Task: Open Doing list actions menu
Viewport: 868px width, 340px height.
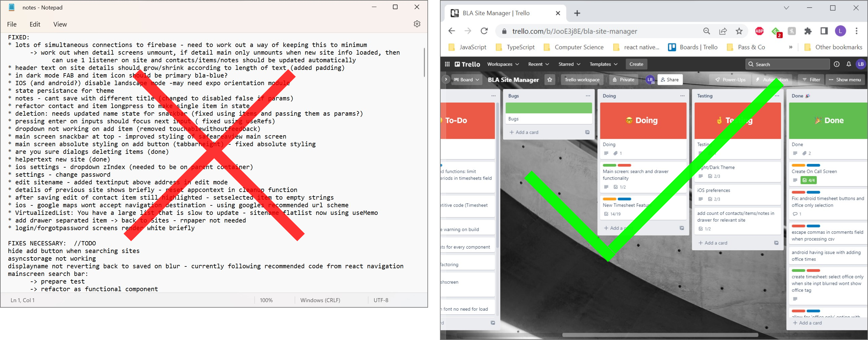Action: point(682,96)
